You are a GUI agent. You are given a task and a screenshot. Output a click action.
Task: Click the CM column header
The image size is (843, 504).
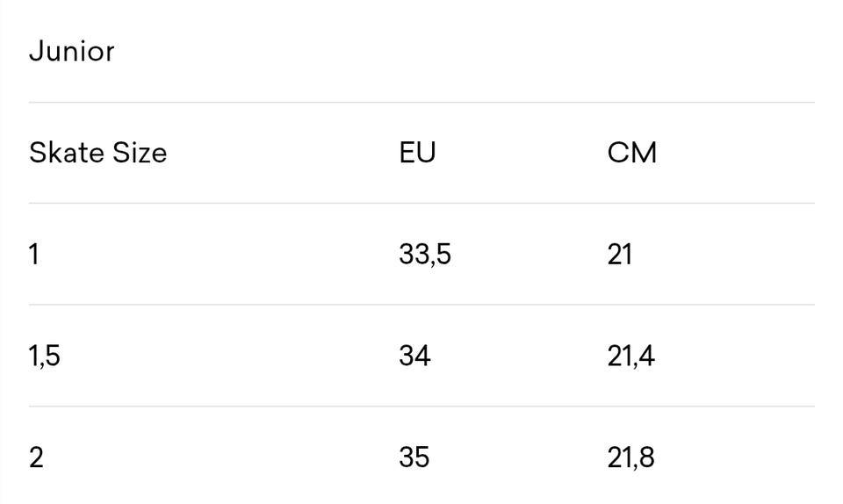(x=631, y=153)
